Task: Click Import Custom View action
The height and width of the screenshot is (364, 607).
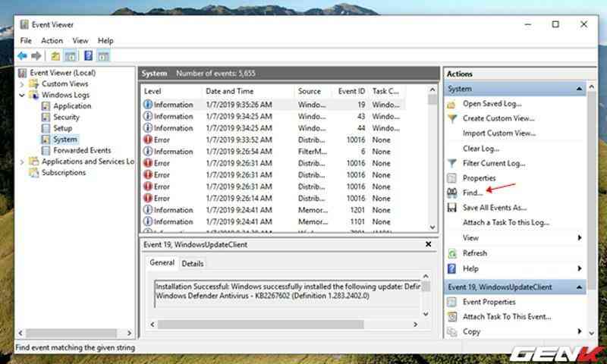Action: 499,133
